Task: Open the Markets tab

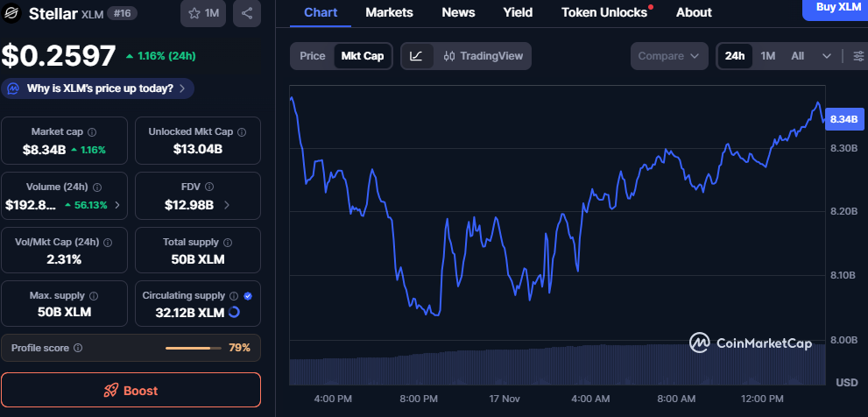Action: click(389, 12)
